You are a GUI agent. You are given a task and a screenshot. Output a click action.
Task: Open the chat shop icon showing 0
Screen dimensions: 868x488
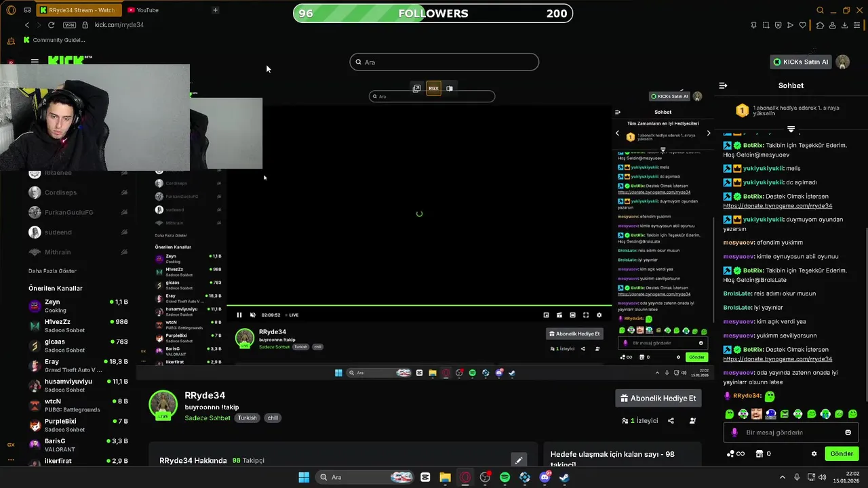point(764,453)
